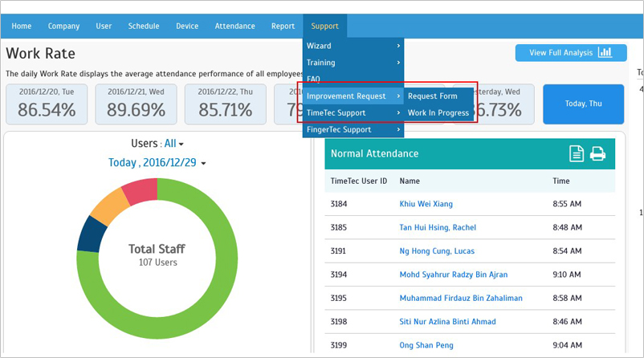Viewport: 644px width, 358px height.
Task: Open the Schedule navigation tab
Action: 144,26
